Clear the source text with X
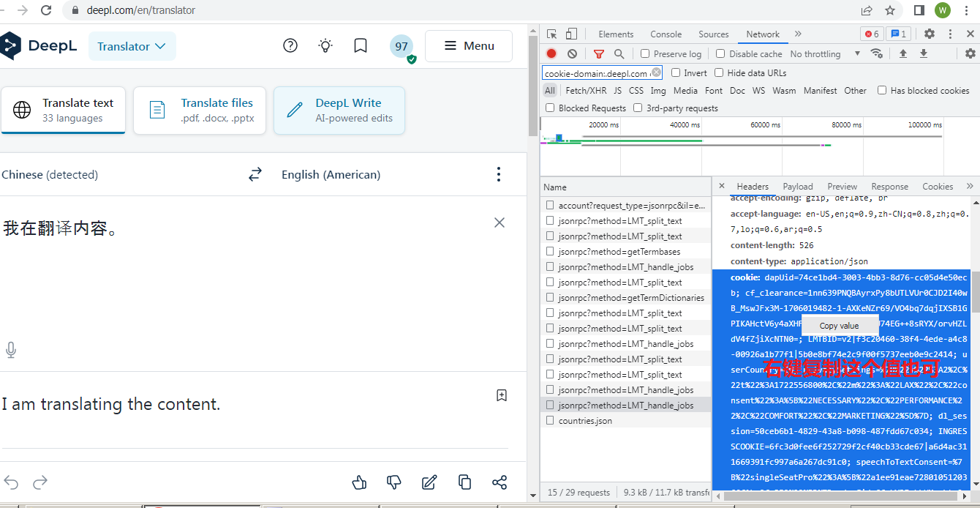980x508 pixels. pyautogui.click(x=500, y=223)
